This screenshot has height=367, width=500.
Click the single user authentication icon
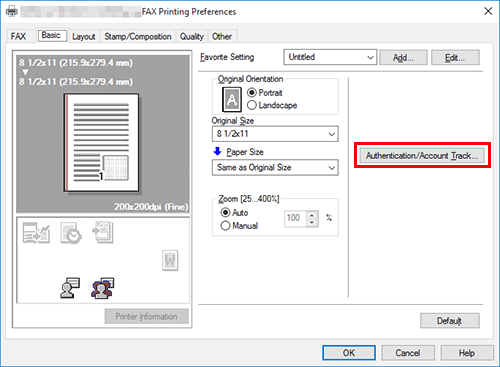click(x=70, y=288)
